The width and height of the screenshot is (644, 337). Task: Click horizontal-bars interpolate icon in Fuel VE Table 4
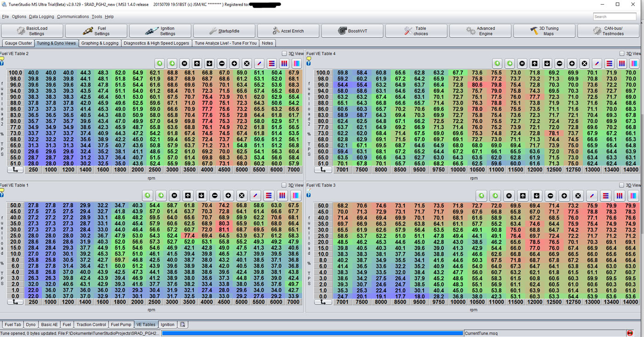click(x=609, y=63)
